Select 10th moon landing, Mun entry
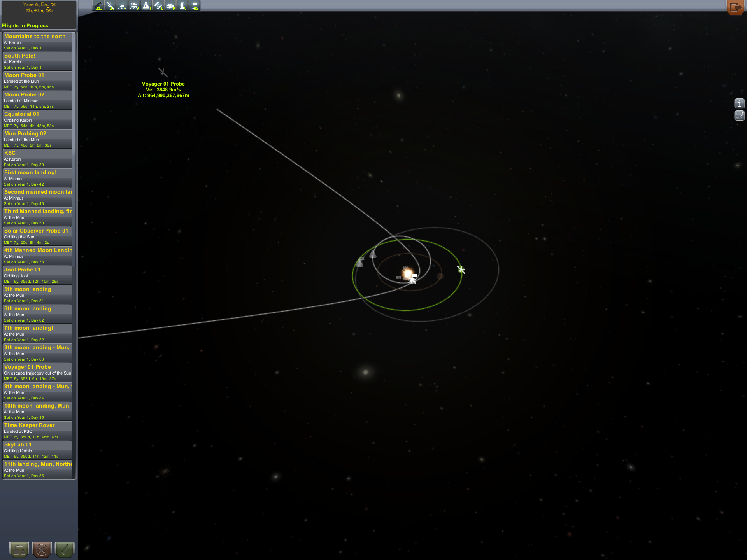This screenshot has height=560, width=747. click(37, 411)
